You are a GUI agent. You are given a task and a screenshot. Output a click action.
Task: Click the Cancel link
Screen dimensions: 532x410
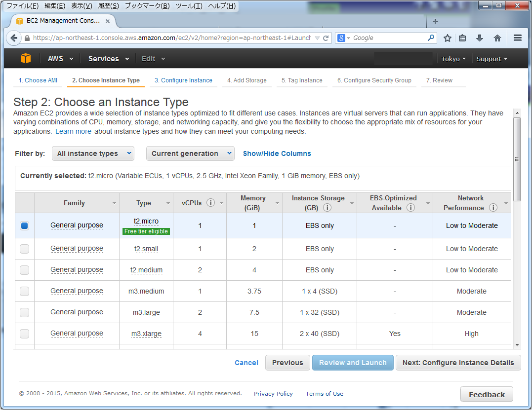tap(246, 363)
